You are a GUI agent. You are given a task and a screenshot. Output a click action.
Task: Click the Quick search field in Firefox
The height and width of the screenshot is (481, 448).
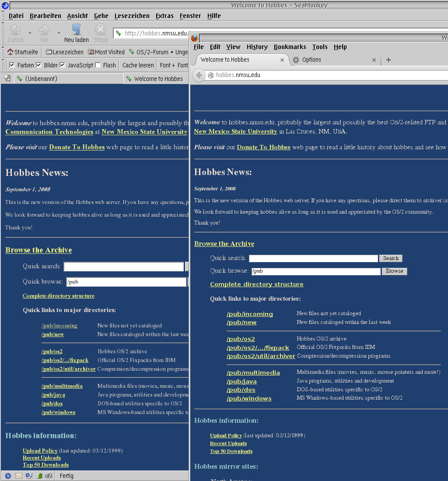(313, 258)
